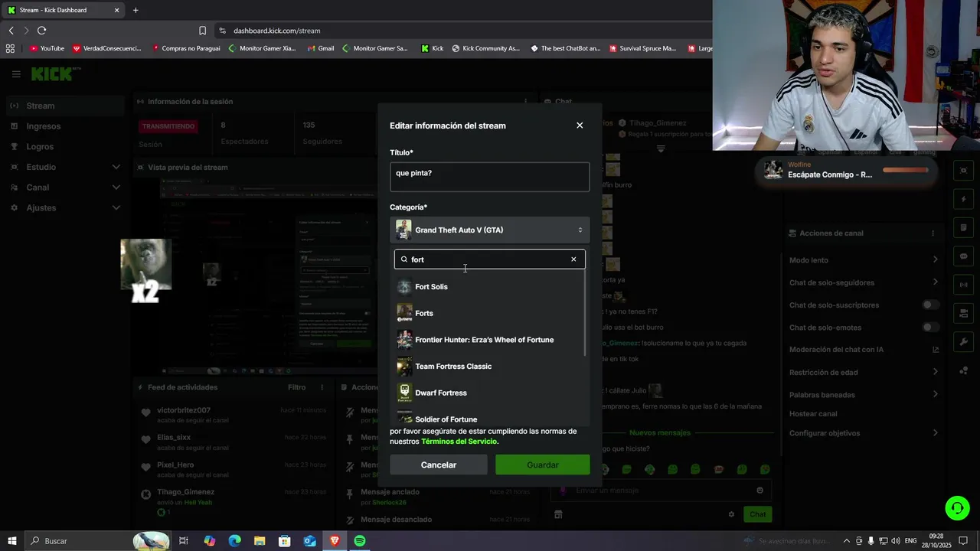Open Modo lento settings chevron
Image resolution: width=980 pixels, height=551 pixels.
pos(935,260)
